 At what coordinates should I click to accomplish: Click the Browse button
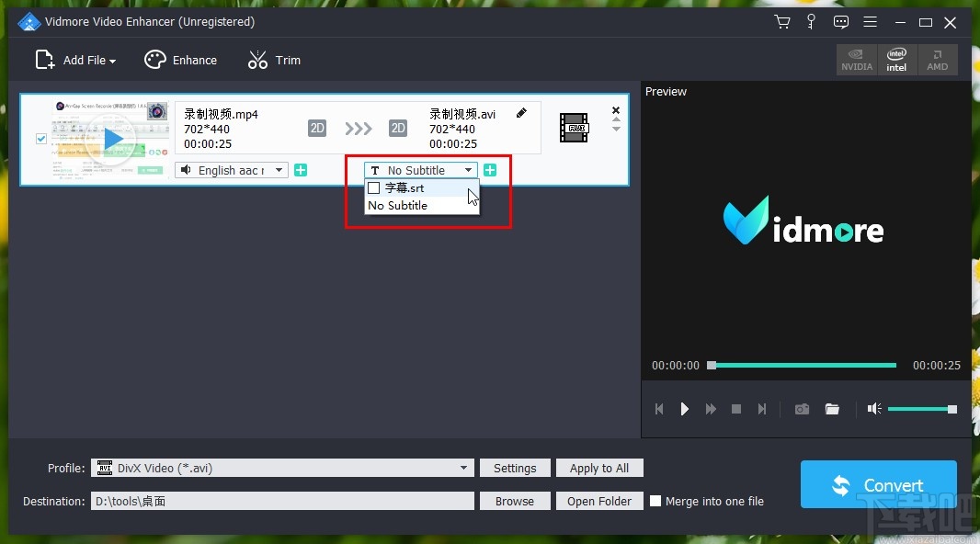(515, 501)
